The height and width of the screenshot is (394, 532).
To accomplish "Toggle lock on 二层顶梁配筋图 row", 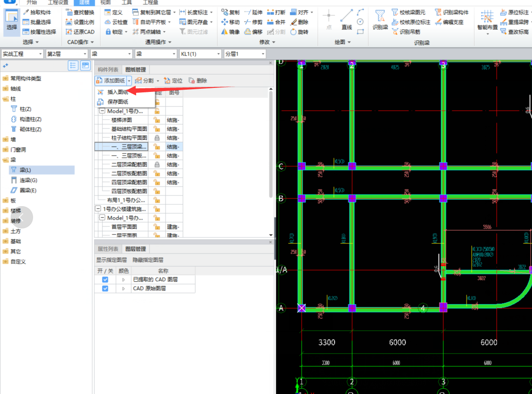I will 157,165.
